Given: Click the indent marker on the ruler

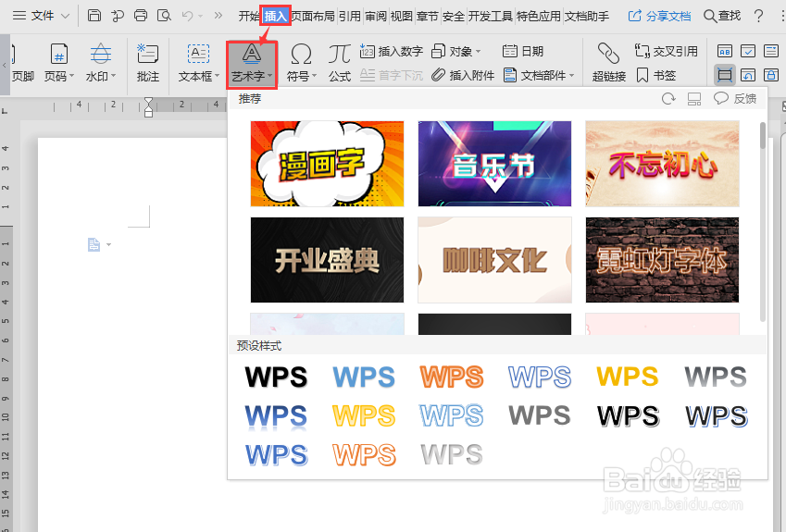Looking at the screenshot, I should click(x=148, y=106).
